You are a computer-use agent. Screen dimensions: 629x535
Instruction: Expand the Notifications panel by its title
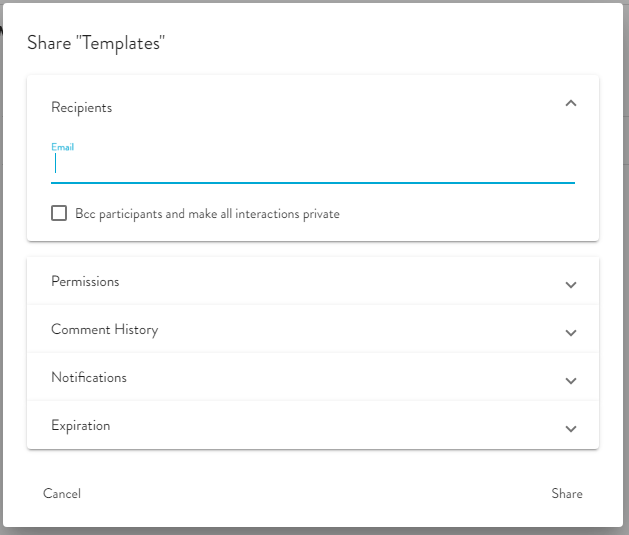click(89, 378)
